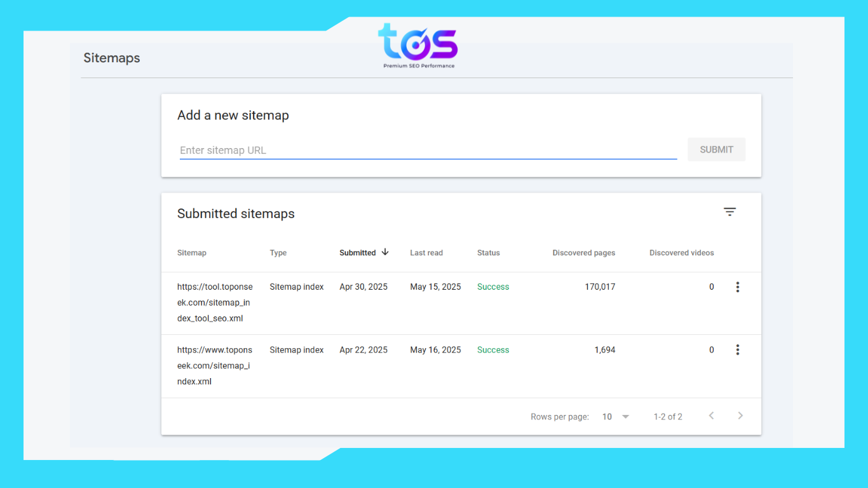Select the Sitemaps page title
868x488 pixels.
(112, 58)
